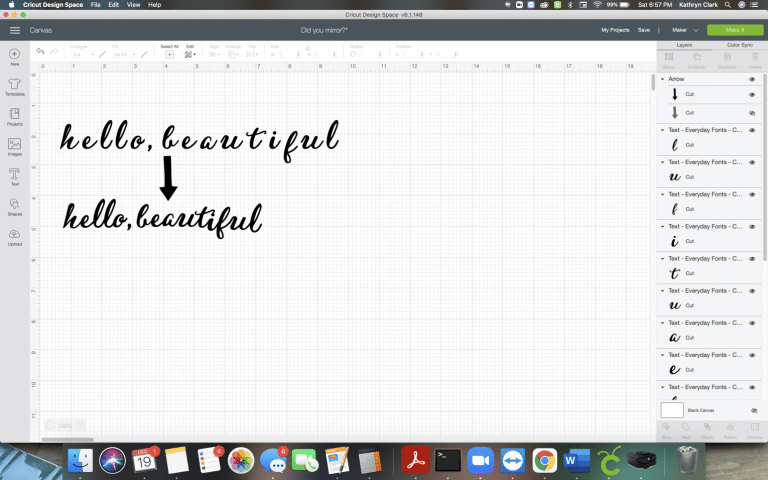The image size is (768, 480).
Task: Hide the Arrow group layer
Action: tap(751, 79)
